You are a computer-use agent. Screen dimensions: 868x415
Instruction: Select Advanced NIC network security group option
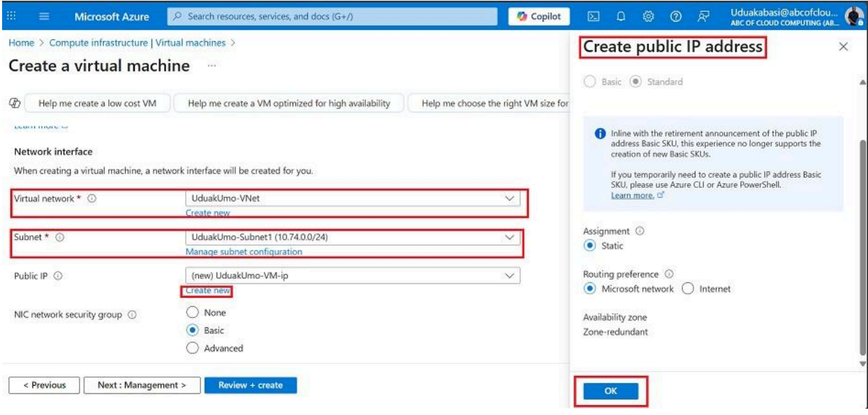192,348
